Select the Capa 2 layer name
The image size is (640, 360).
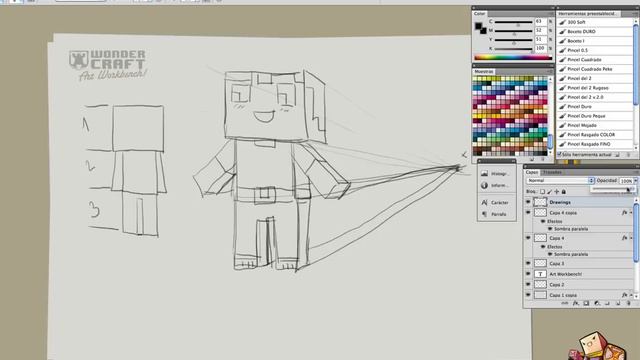tap(557, 284)
